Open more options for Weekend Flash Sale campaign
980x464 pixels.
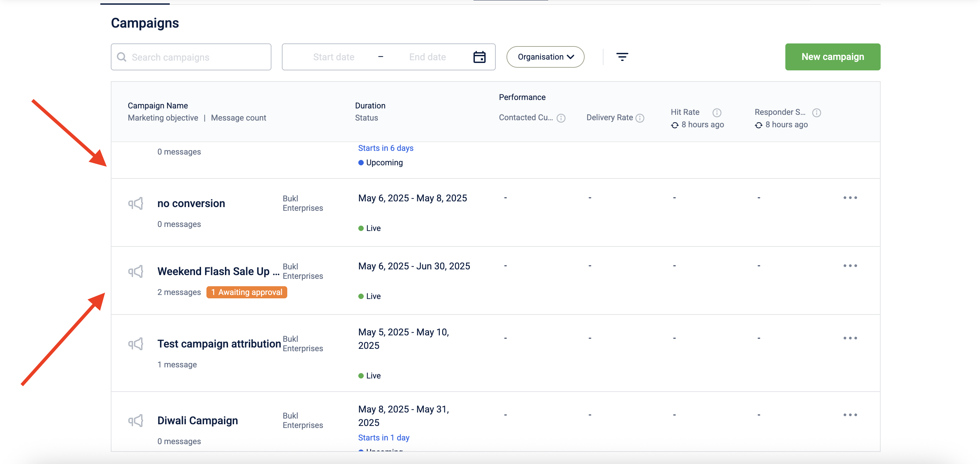[850, 266]
